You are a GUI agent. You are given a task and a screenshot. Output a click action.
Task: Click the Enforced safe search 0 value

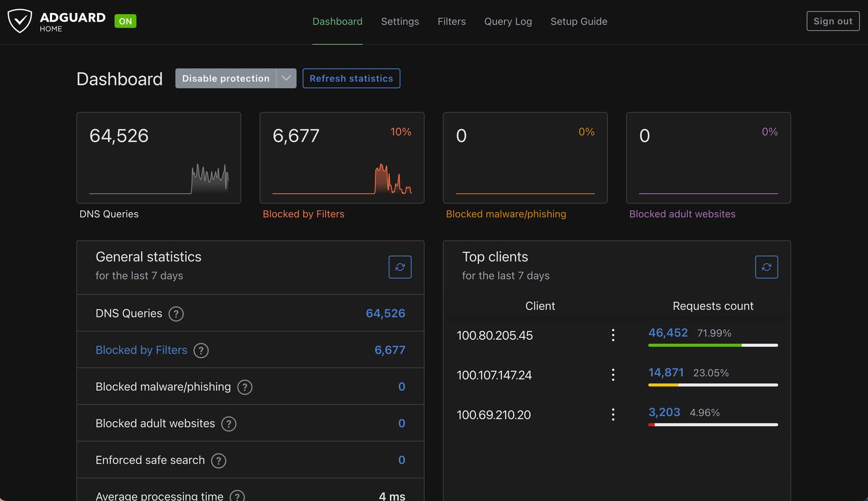(401, 460)
